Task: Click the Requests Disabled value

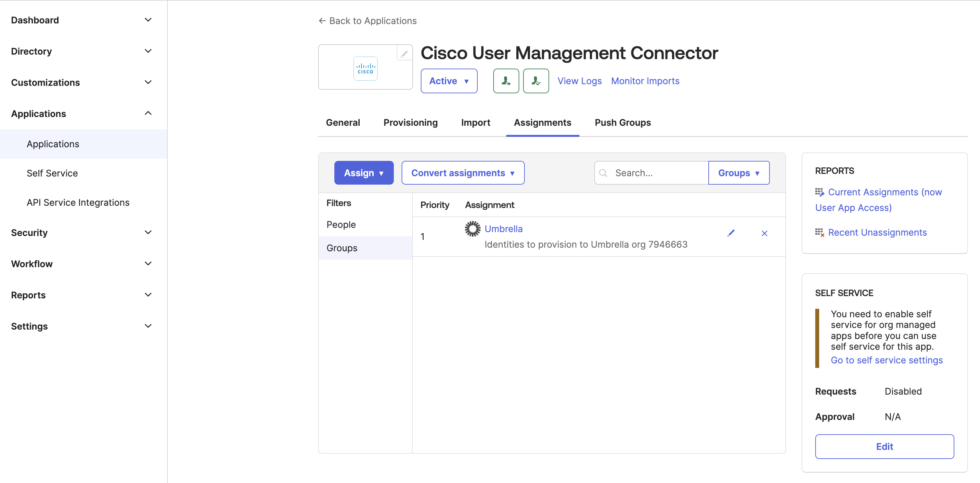Action: (x=903, y=392)
